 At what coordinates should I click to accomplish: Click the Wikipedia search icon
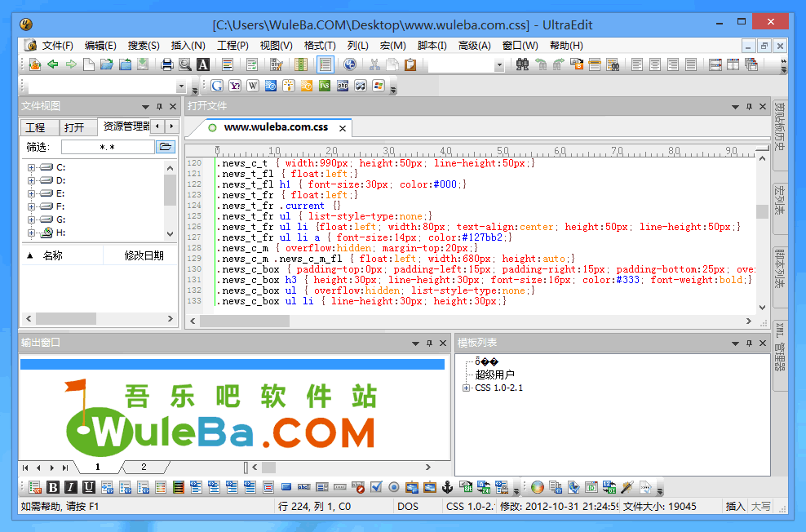253,86
